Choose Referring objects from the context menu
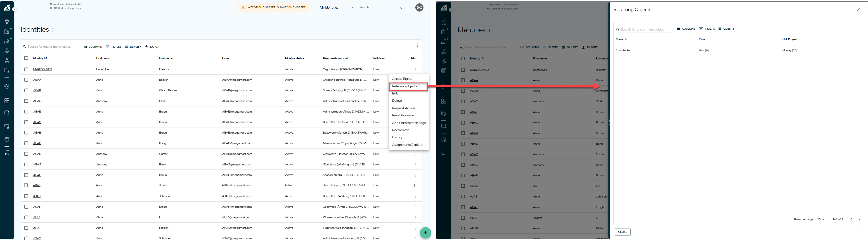Image resolution: width=868 pixels, height=240 pixels. point(404,87)
